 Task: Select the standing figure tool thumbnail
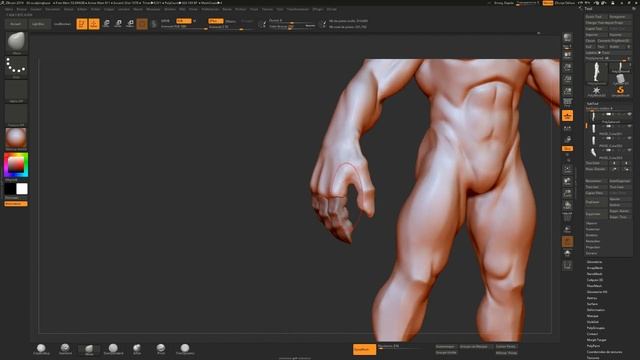[596, 73]
